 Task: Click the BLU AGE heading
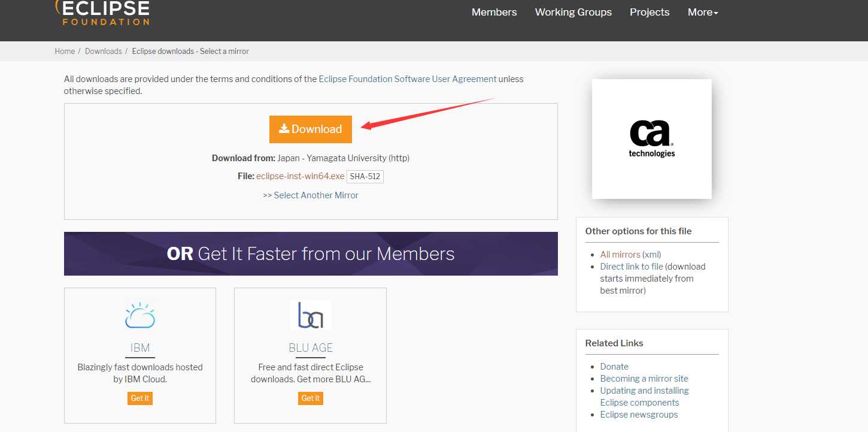(x=311, y=348)
